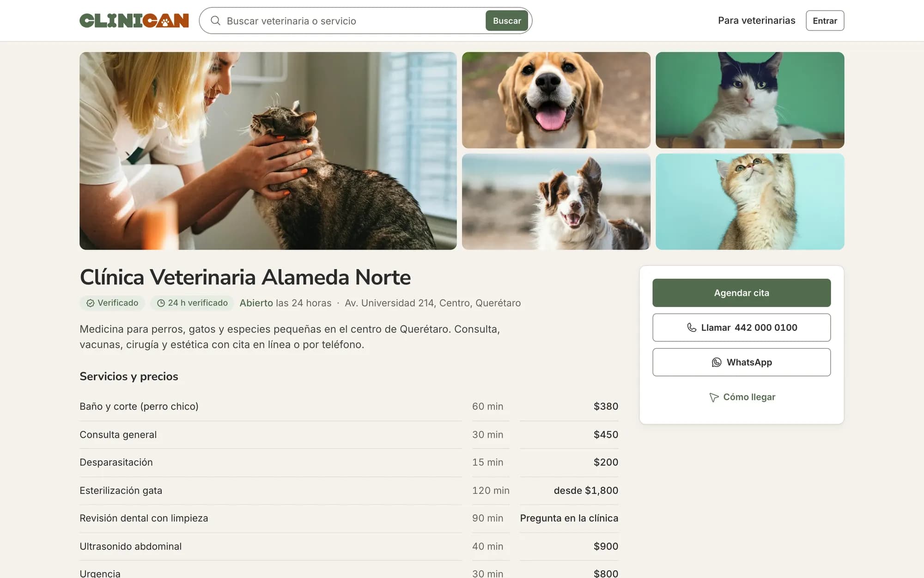The image size is (924, 578).
Task: Open the beagle dog photo
Action: coord(556,100)
